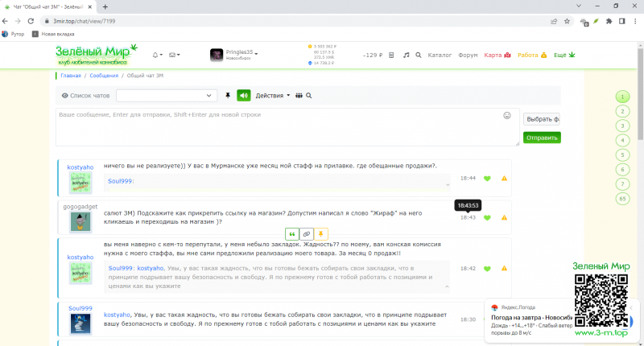Viewport: 644px width, 346px height.
Task: Expand the quoted Soul999 reply chevron
Action: coord(448,185)
